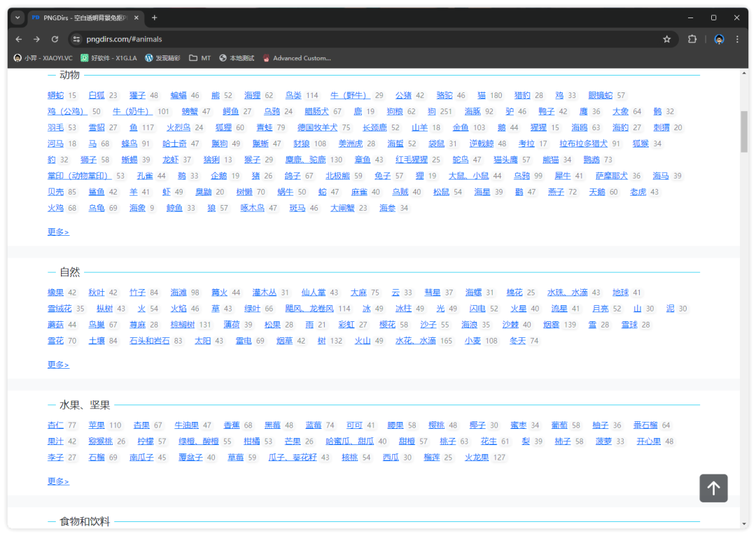Screen dimensions: 756x536
Task: Open the Advanced Custom bookmark
Action: (296, 58)
